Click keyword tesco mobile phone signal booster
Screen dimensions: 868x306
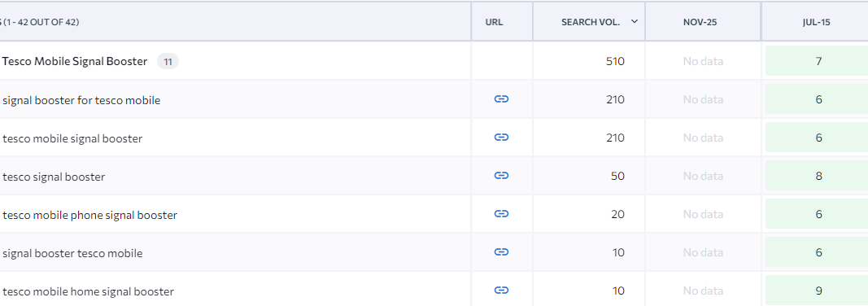[x=89, y=215]
